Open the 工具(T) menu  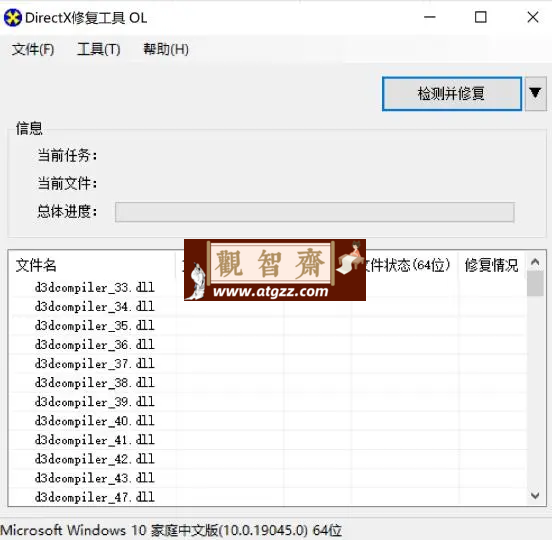pyautogui.click(x=99, y=49)
